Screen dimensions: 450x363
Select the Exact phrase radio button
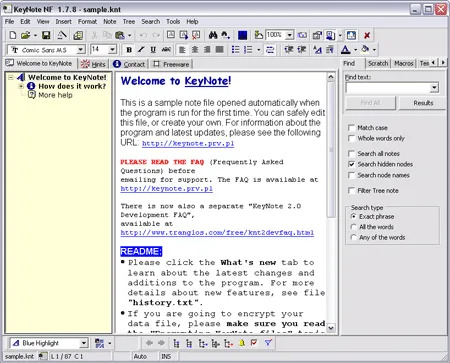point(353,216)
